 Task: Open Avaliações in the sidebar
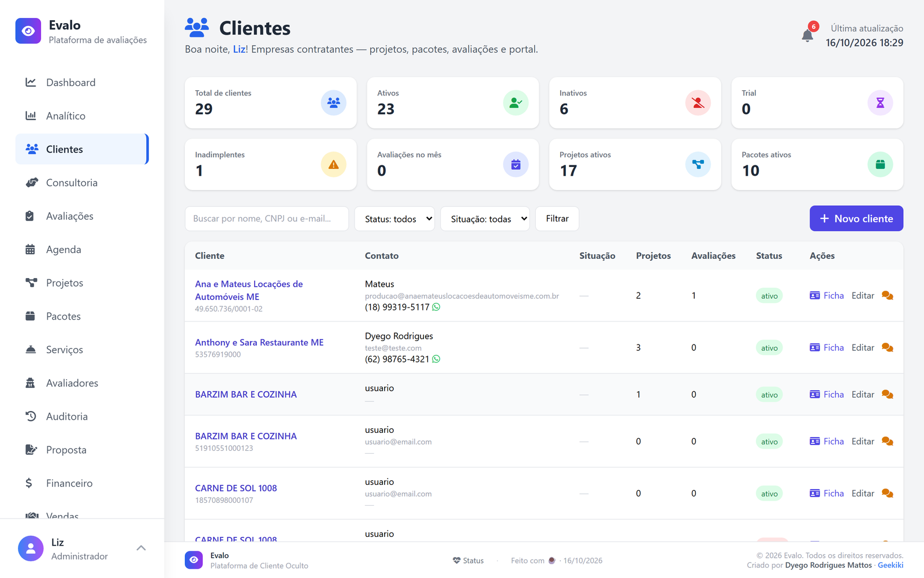(x=82, y=216)
